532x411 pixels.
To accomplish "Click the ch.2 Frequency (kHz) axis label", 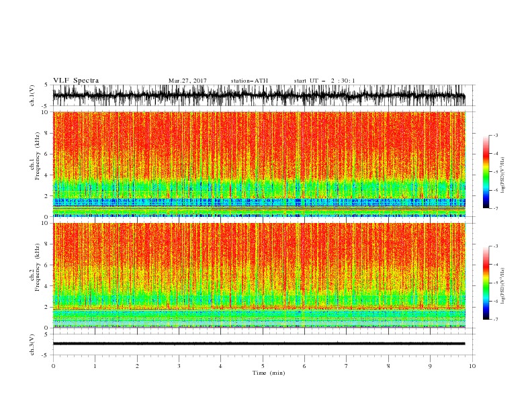I will tap(35, 267).
